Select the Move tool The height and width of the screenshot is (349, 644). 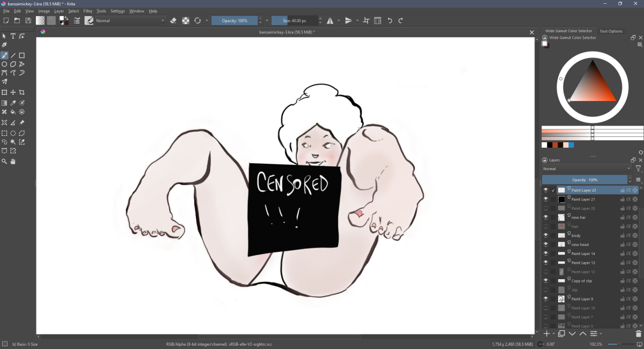(13, 92)
